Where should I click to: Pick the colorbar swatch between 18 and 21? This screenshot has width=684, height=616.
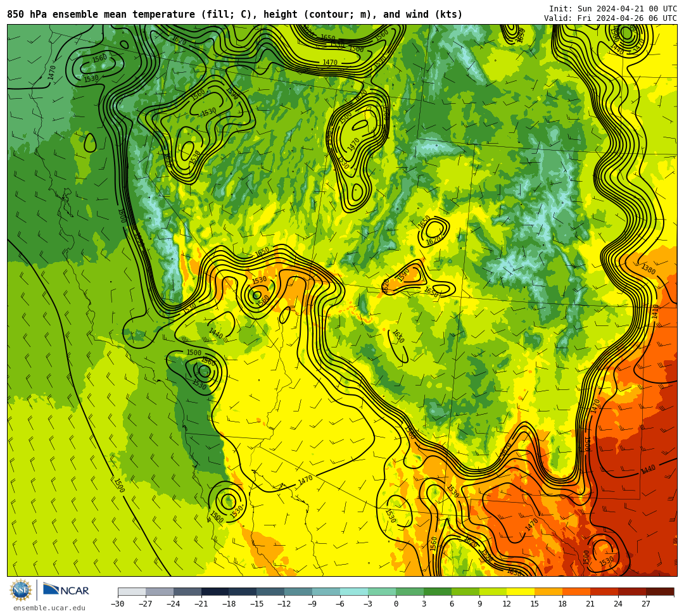click(x=576, y=591)
